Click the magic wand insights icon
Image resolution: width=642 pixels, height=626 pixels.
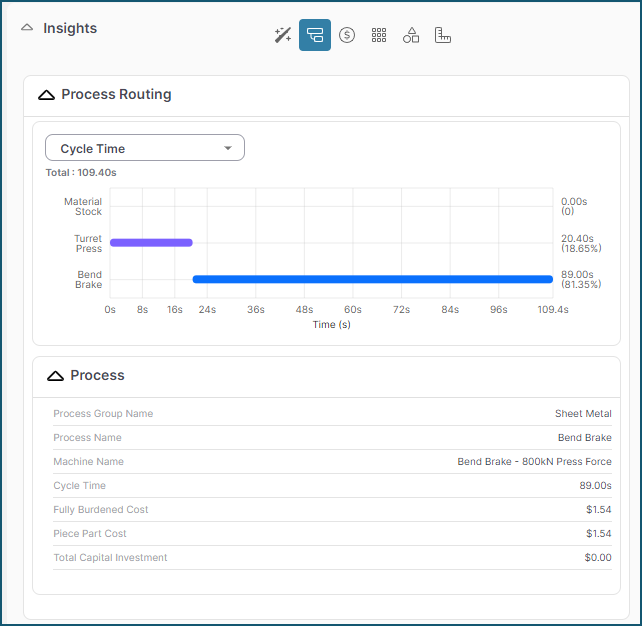coord(283,35)
